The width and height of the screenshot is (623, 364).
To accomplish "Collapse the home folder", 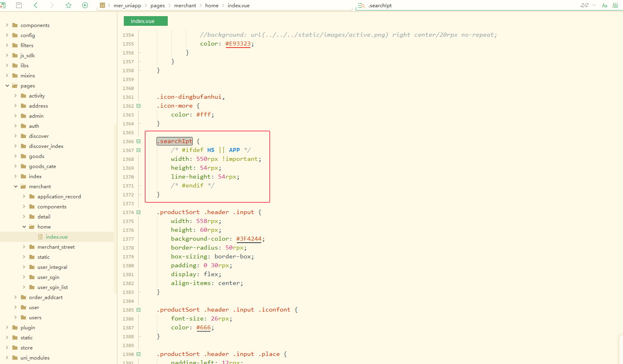I will point(24,227).
